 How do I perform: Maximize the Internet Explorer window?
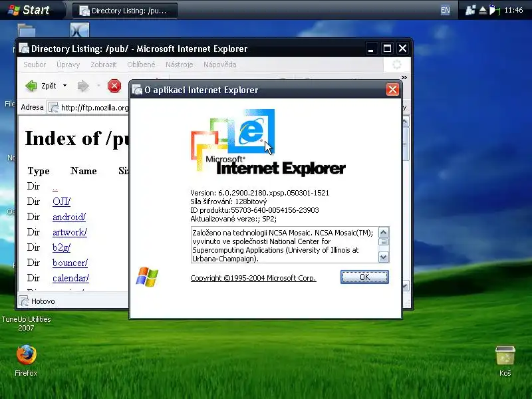click(387, 49)
